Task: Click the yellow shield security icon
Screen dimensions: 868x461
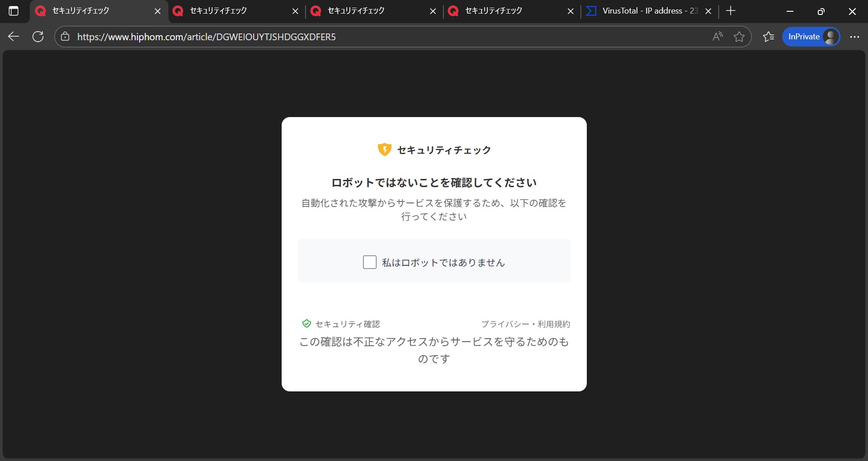Action: point(384,149)
